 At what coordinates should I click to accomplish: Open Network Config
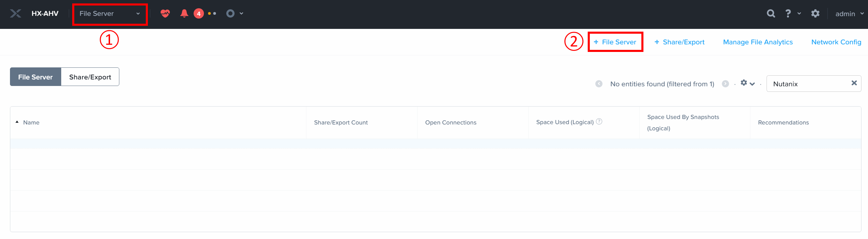click(836, 42)
